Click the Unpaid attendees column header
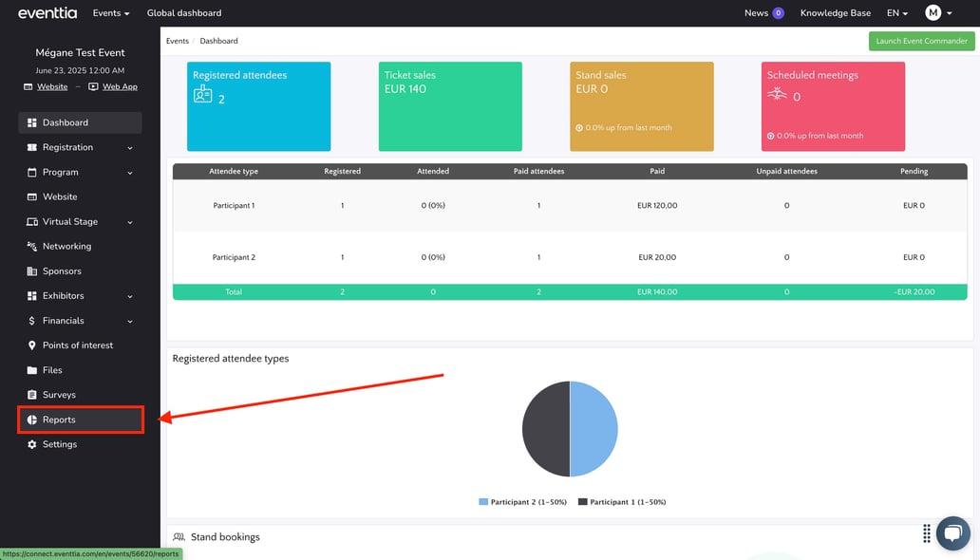The height and width of the screenshot is (560, 980). pyautogui.click(x=786, y=171)
